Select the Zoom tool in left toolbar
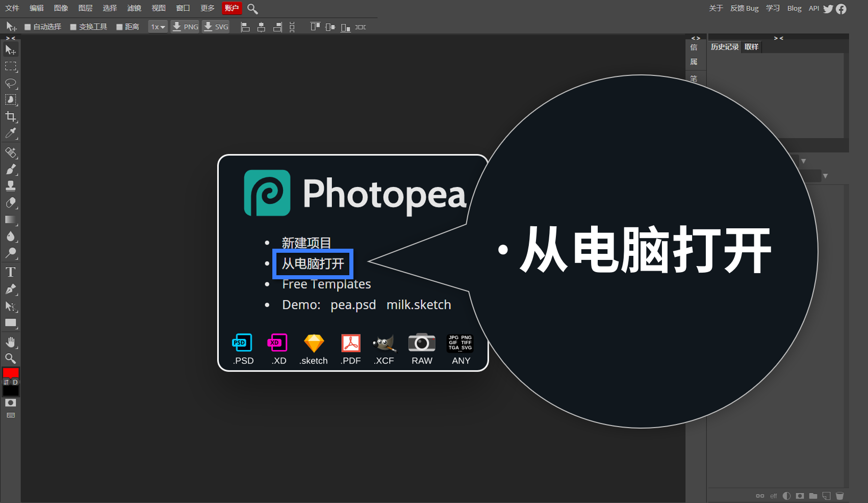Image resolution: width=868 pixels, height=503 pixels. (10, 359)
